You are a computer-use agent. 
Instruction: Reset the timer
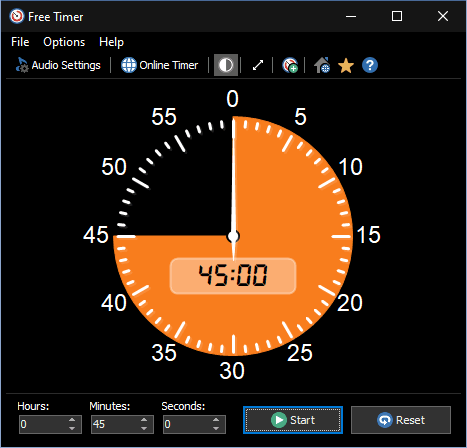pos(401,420)
